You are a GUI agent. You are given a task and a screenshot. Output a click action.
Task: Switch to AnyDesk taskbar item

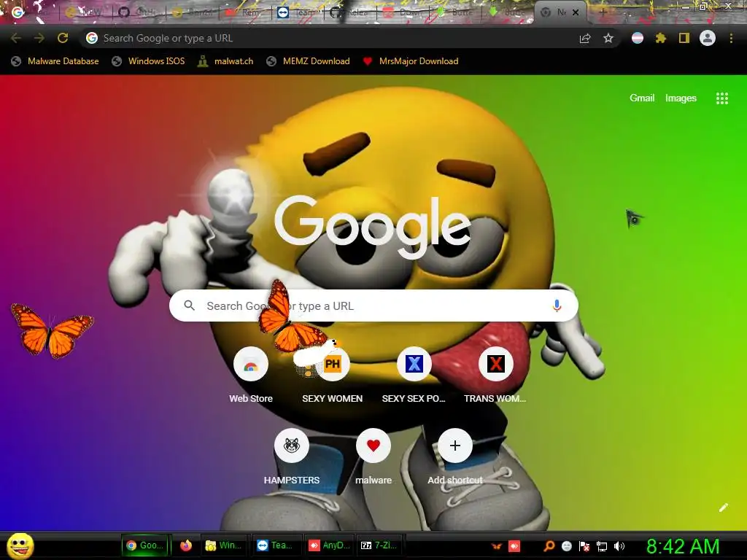click(329, 545)
